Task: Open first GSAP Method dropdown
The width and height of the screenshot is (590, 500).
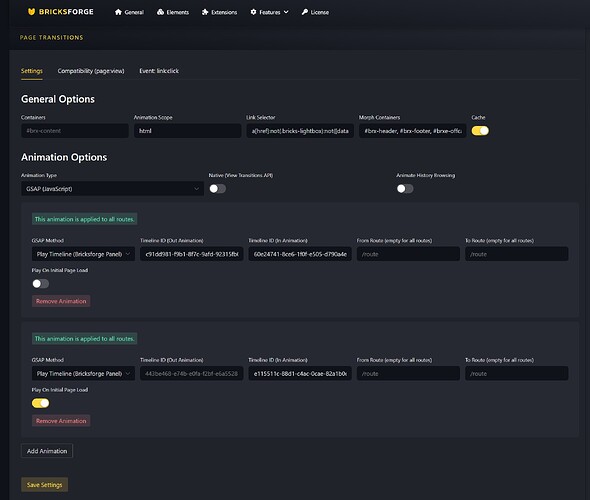Action: pyautogui.click(x=83, y=254)
